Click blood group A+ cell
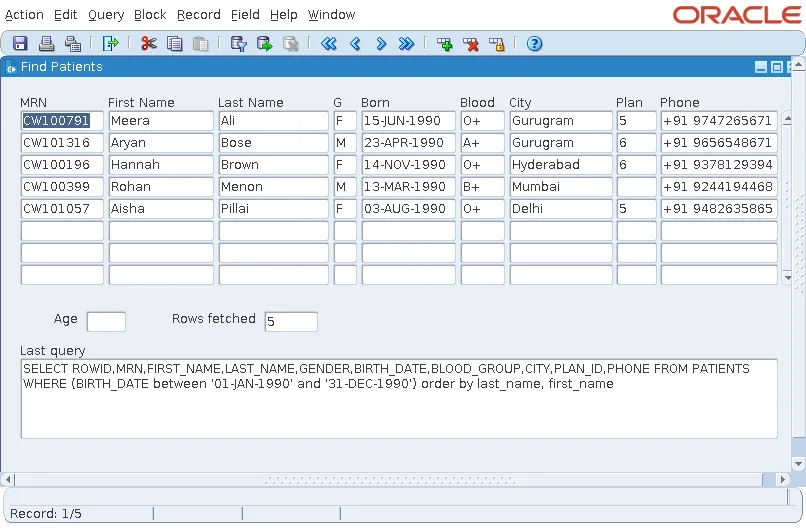 pyautogui.click(x=483, y=143)
